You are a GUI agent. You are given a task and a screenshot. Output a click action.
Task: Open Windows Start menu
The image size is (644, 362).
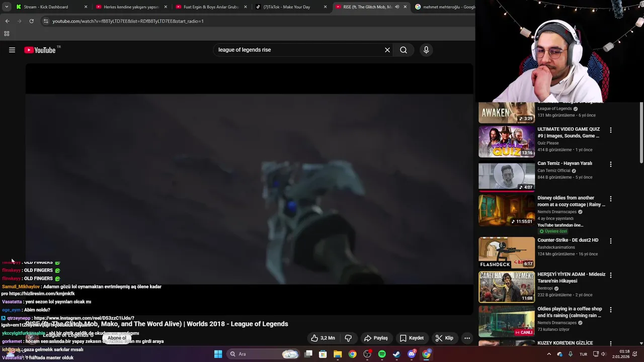click(218, 354)
